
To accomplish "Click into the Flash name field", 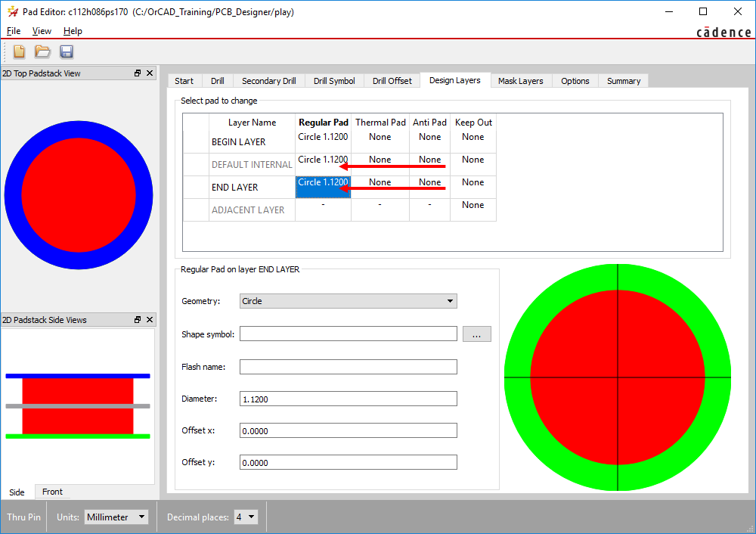I will (348, 367).
